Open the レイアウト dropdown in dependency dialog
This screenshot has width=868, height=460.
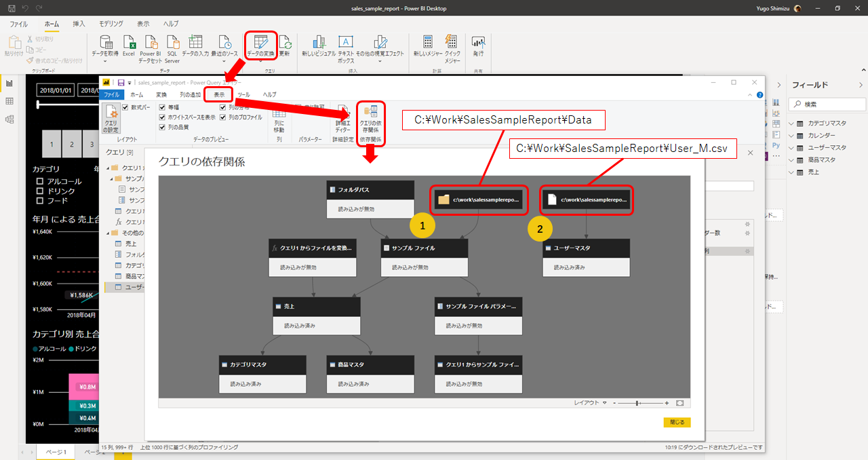pyautogui.click(x=590, y=403)
